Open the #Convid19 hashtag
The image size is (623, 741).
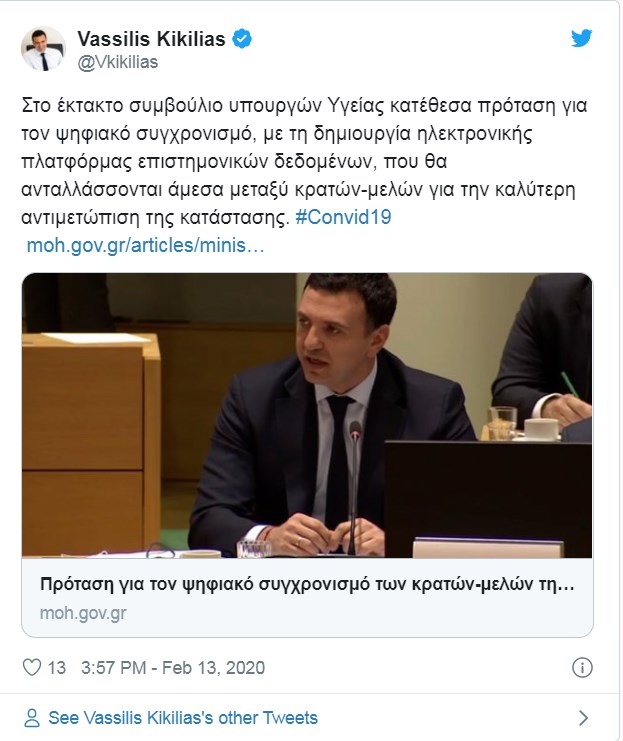pyautogui.click(x=343, y=217)
